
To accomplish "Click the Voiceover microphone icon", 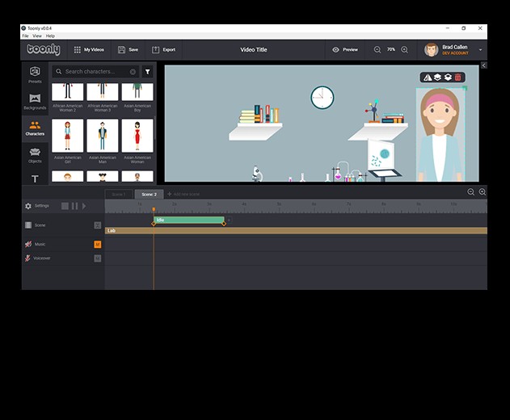I will (27, 258).
